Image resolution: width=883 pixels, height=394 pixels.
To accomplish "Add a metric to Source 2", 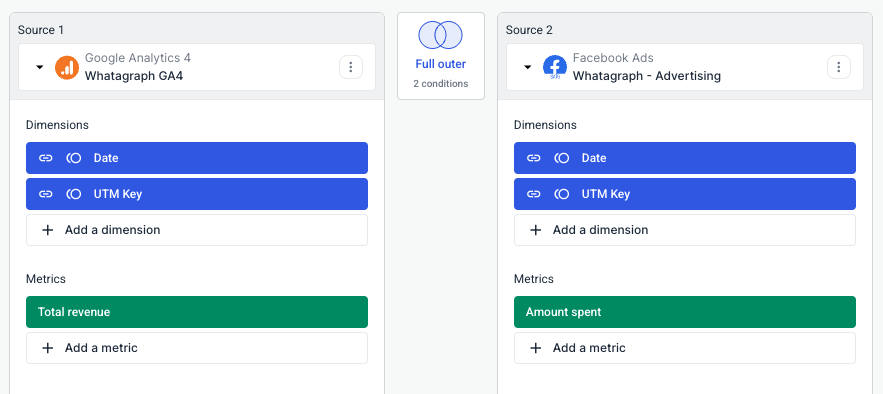I will click(685, 348).
